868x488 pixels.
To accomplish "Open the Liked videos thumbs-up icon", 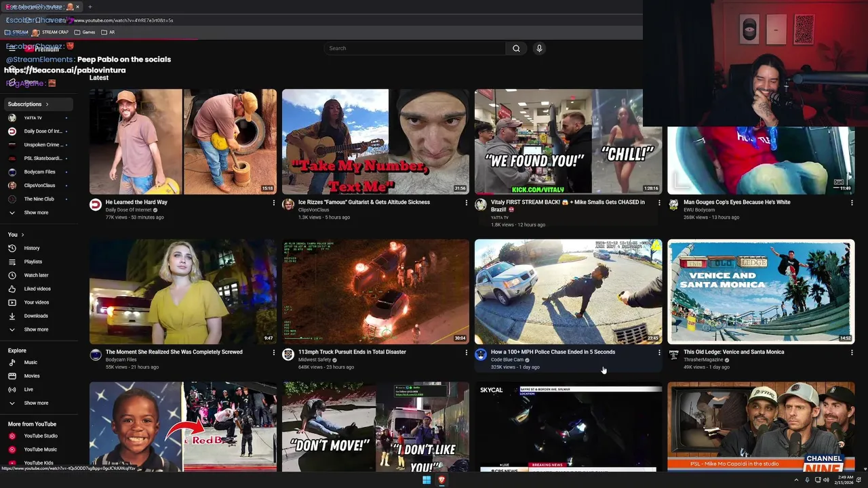I will pos(12,289).
